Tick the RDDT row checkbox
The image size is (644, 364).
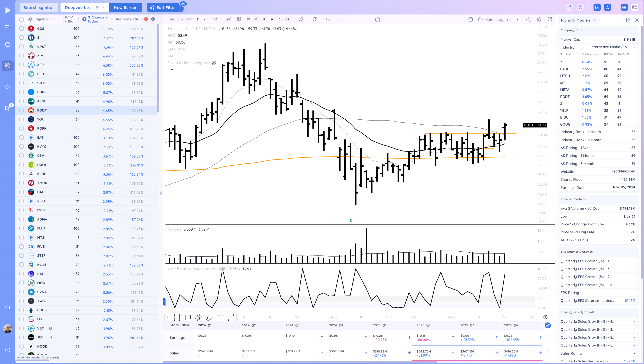click(x=22, y=110)
